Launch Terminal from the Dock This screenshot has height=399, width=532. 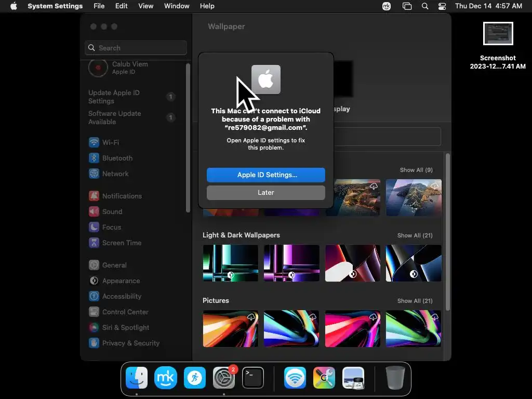(253, 378)
